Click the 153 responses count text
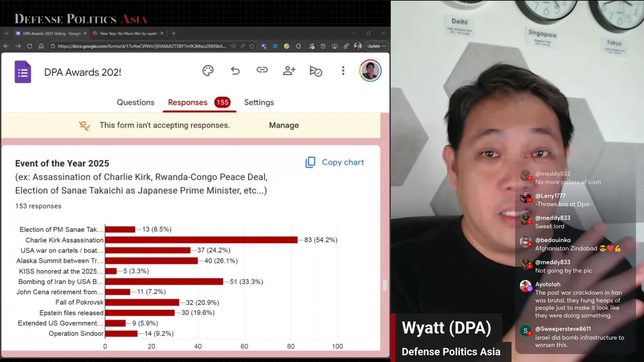The image size is (644, 362). point(38,206)
